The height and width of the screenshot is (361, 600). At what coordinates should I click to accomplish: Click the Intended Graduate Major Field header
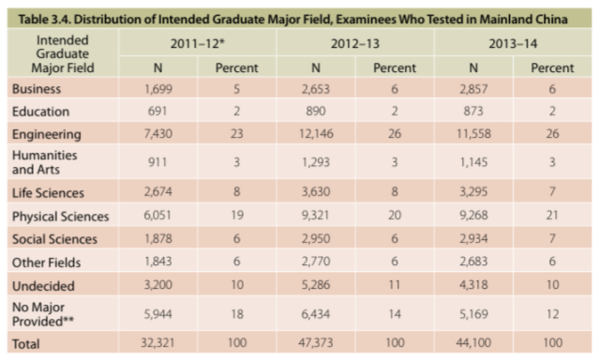tap(62, 54)
